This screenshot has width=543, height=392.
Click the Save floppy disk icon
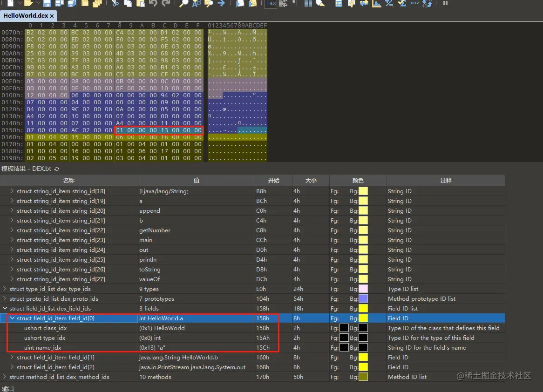[x=47, y=3]
